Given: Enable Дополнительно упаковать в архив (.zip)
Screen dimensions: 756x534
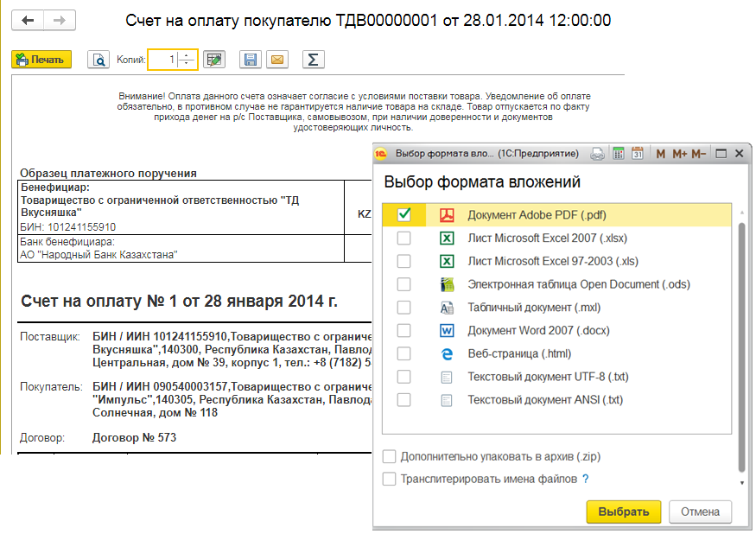Looking at the screenshot, I should pyautogui.click(x=389, y=456).
